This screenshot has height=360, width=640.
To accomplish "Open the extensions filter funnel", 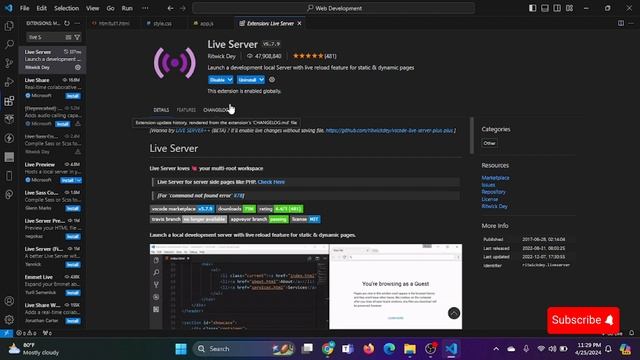I will pyautogui.click(x=77, y=37).
